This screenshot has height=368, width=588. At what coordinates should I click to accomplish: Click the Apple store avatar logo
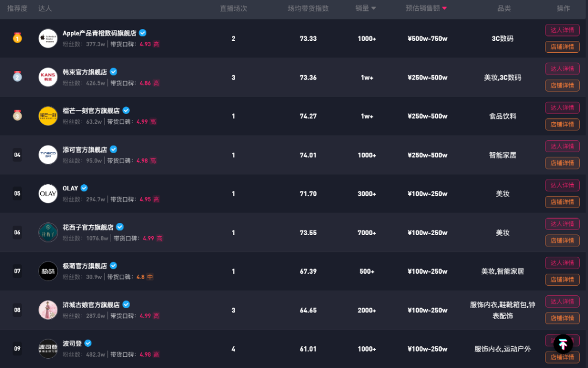pos(48,38)
